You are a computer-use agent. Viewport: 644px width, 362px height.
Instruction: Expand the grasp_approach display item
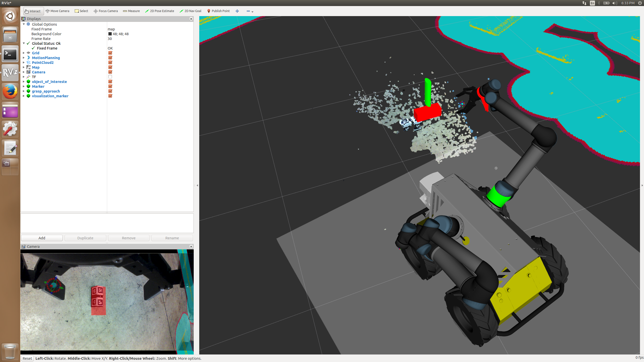(x=24, y=91)
